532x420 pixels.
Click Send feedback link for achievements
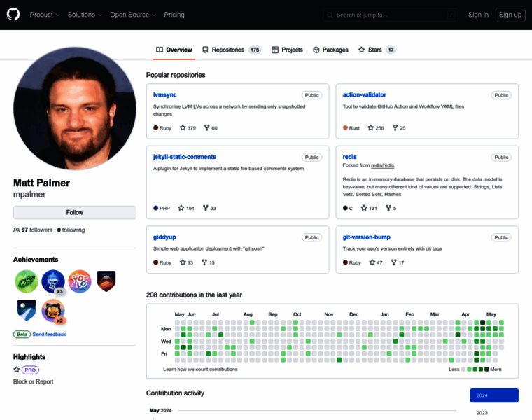click(x=49, y=335)
